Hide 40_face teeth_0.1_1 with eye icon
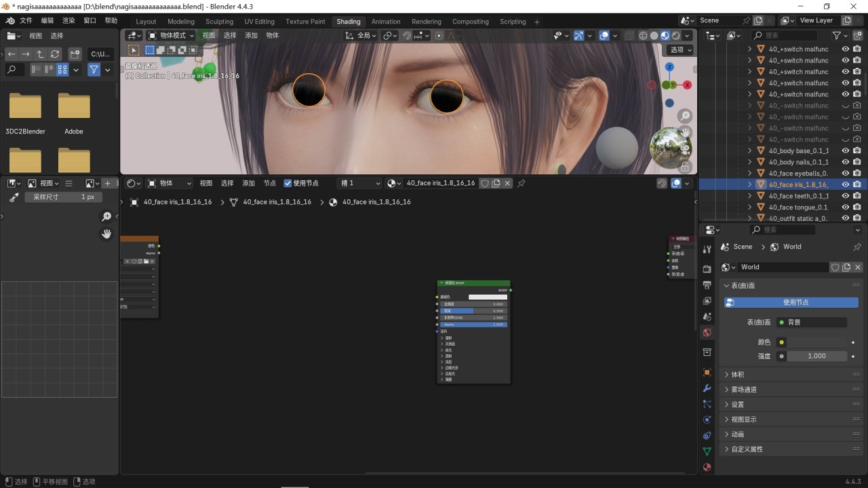Image resolution: width=868 pixels, height=488 pixels. [x=846, y=196]
